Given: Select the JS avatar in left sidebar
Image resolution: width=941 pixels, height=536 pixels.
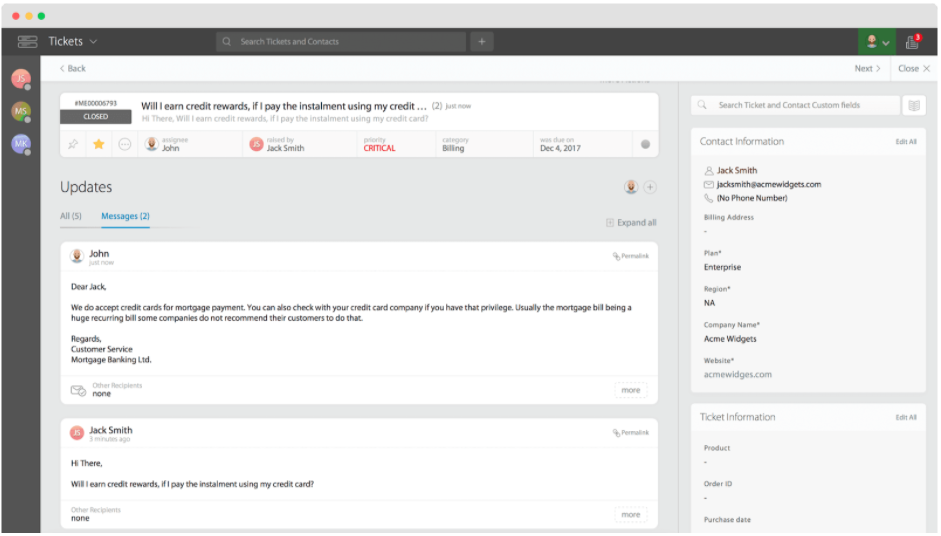Looking at the screenshot, I should 21,78.
